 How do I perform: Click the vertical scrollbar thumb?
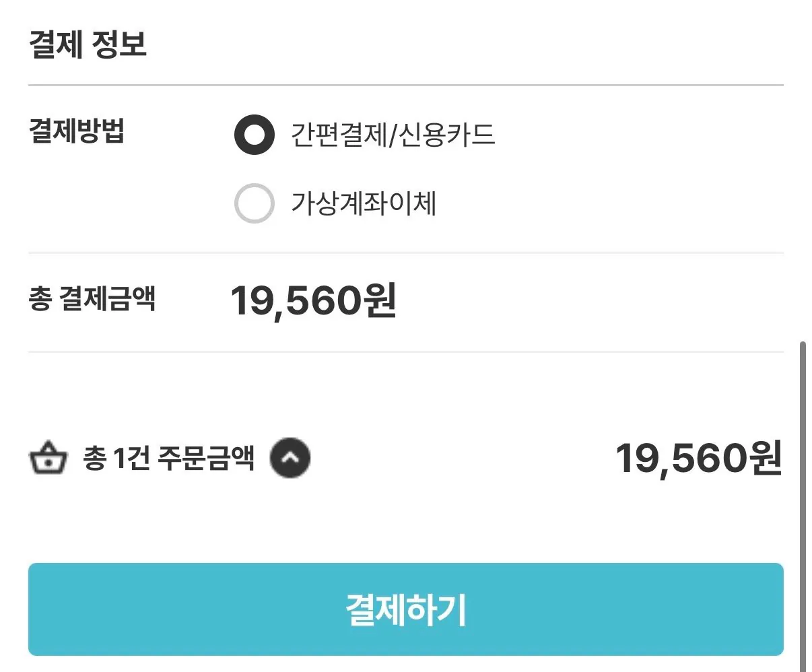(803, 505)
